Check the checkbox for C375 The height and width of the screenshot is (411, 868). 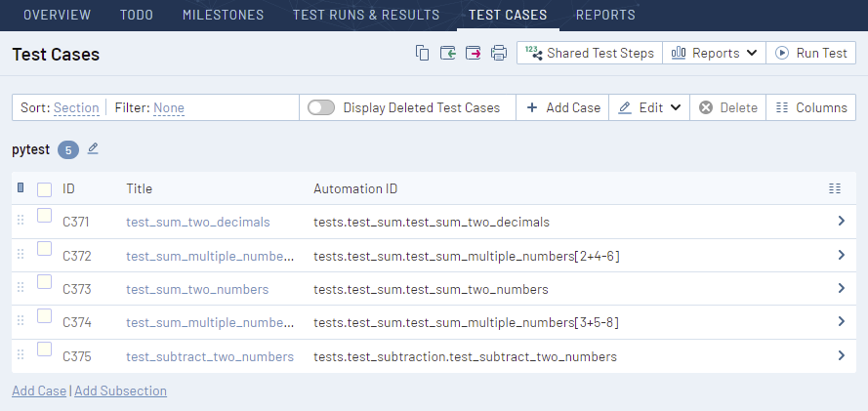coord(44,349)
